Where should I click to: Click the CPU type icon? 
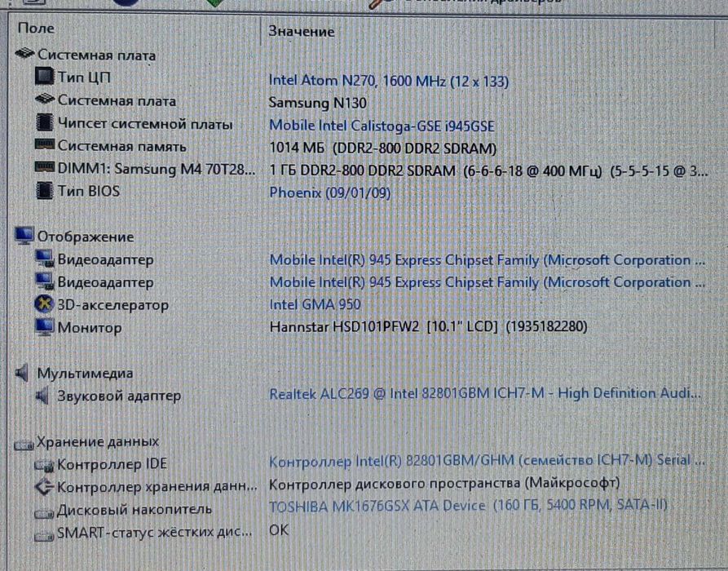(45, 76)
